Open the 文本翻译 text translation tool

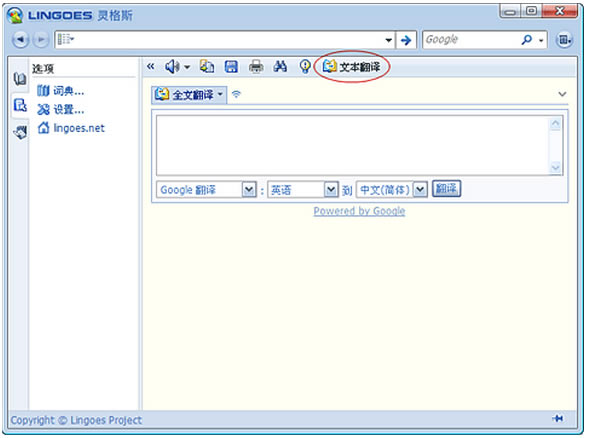coord(351,67)
